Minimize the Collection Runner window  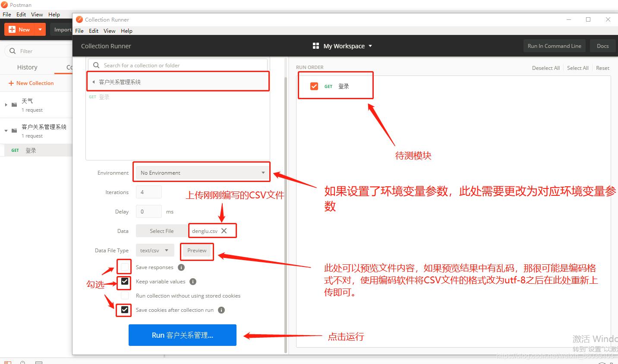tap(569, 19)
